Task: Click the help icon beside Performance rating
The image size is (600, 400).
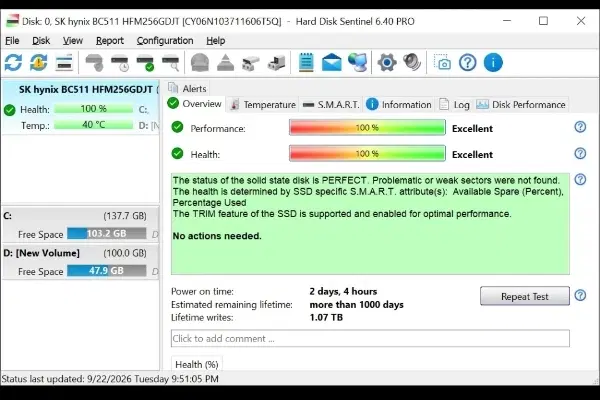Action: click(580, 127)
